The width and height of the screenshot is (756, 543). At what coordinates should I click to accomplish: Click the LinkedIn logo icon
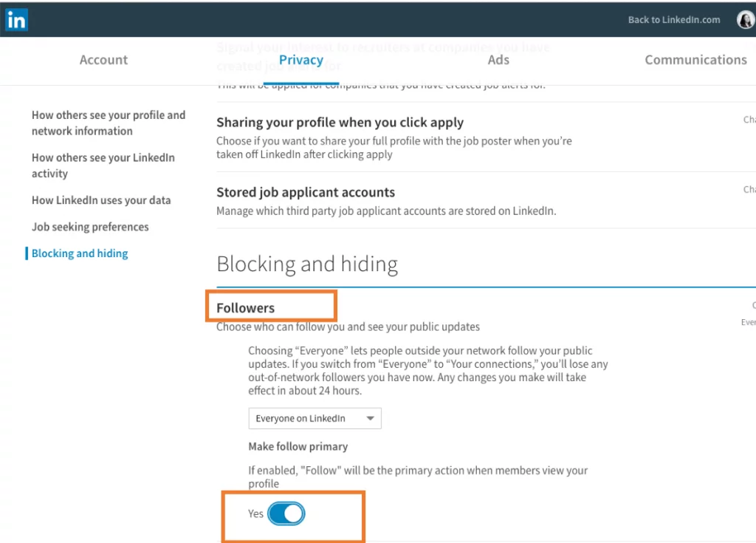(x=16, y=20)
